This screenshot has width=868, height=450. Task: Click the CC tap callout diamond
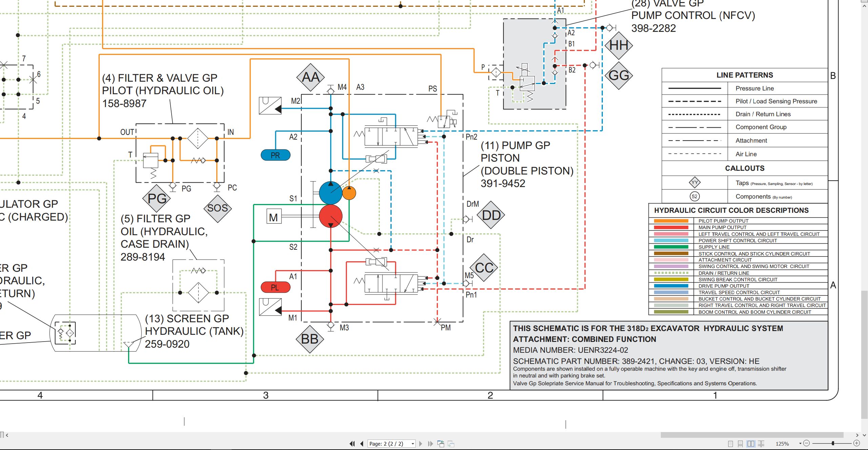point(484,268)
